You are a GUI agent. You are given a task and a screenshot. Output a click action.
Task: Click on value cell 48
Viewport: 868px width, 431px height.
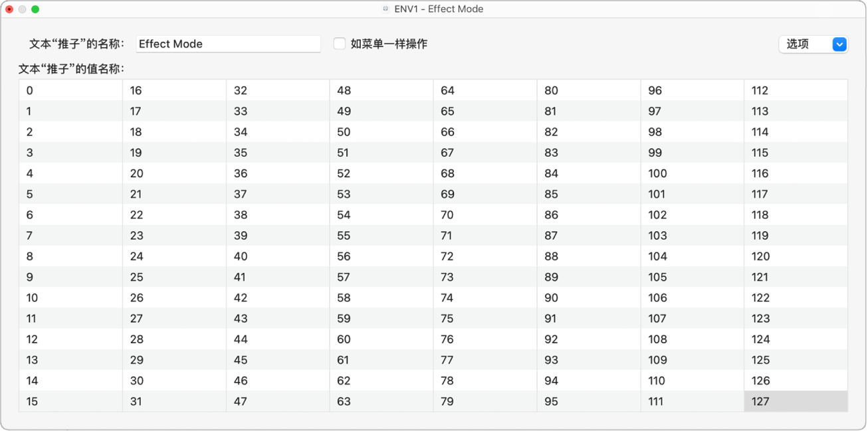click(381, 90)
